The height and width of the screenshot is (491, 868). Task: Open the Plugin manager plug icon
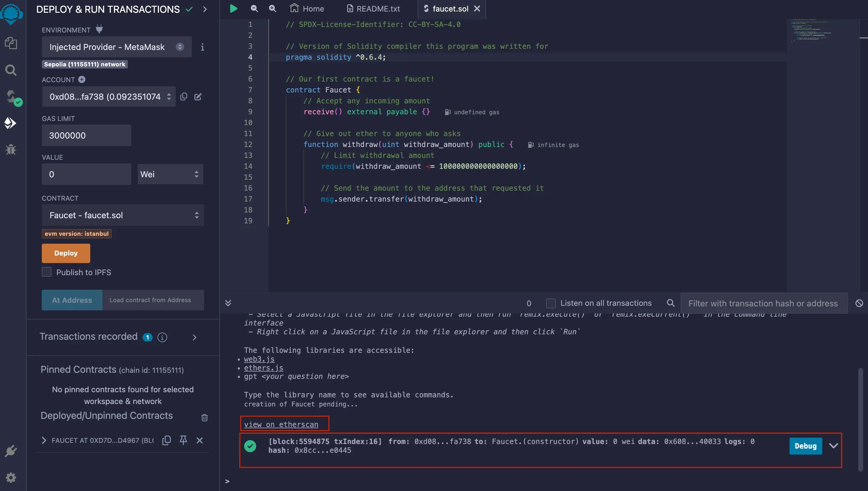[11, 451]
